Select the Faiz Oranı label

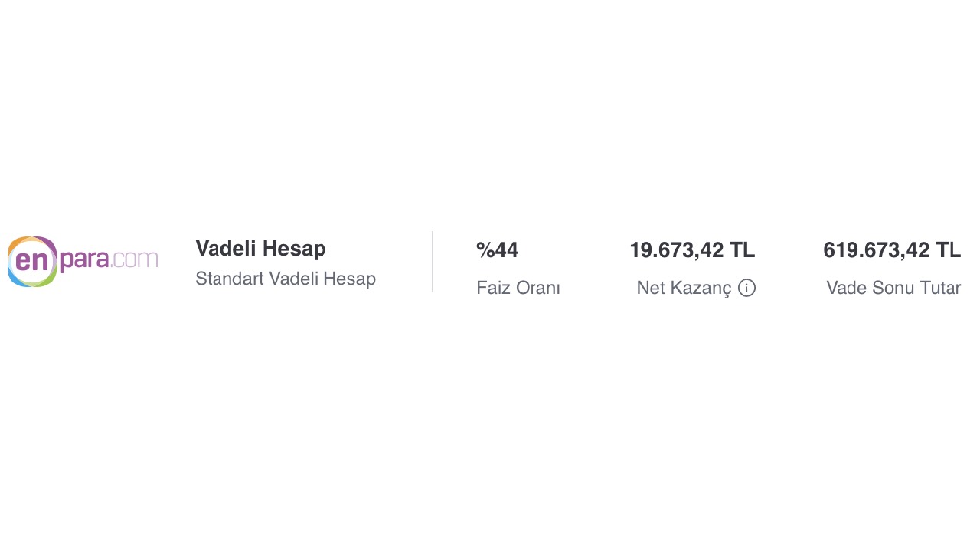518,288
